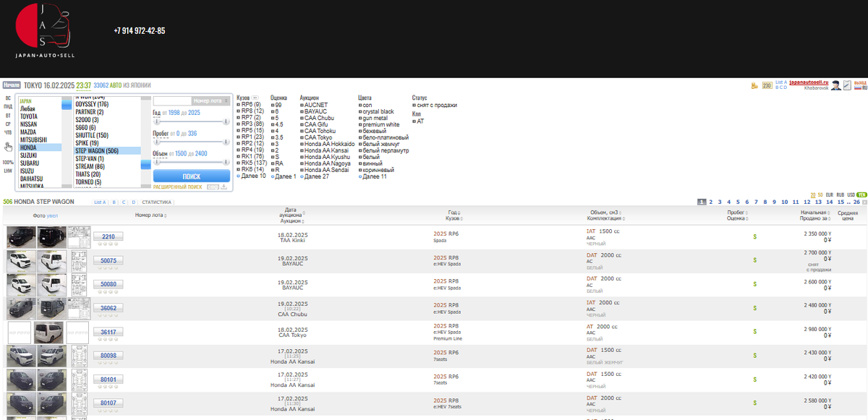
Task: Open the user avatar profile icon
Action: click(x=836, y=85)
